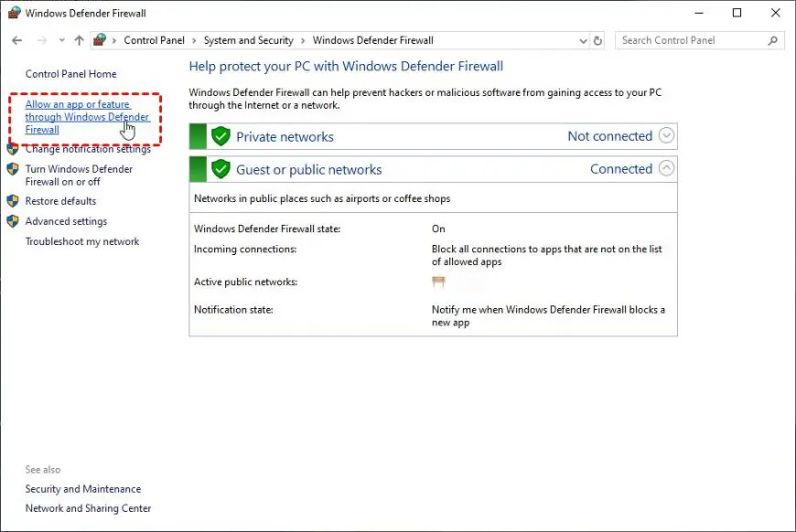Click the search magnifier icon

pos(772,40)
